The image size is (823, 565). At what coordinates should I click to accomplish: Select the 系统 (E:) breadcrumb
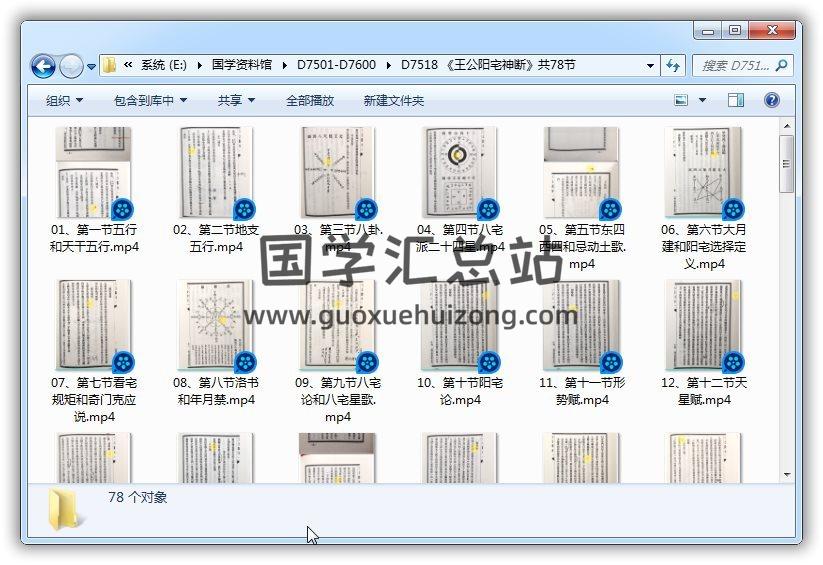point(164,65)
